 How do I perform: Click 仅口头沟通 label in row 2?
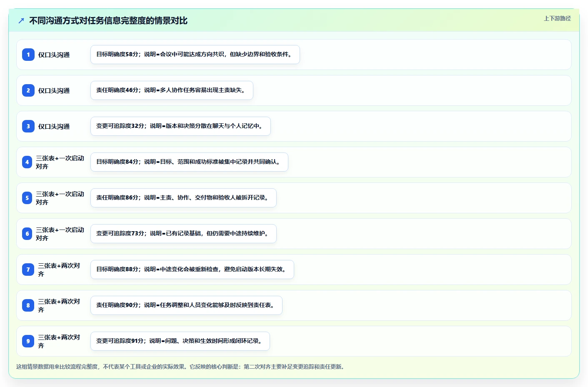click(x=54, y=90)
